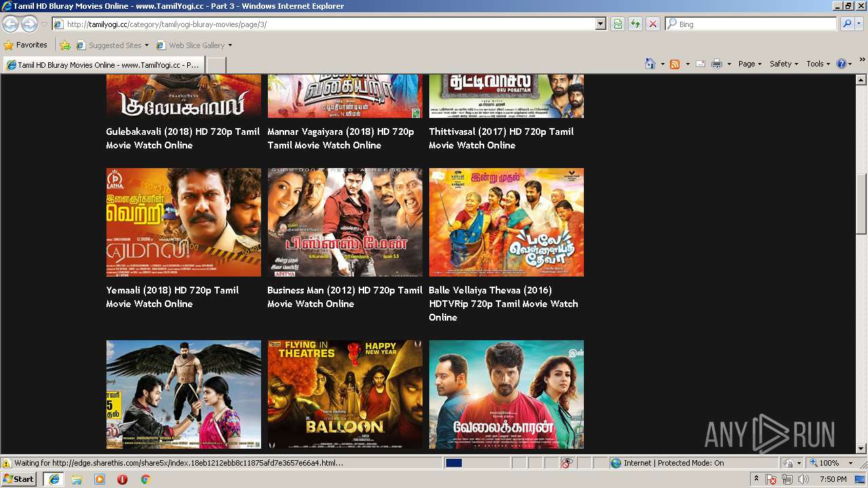The height and width of the screenshot is (488, 868).
Task: Click the Balloon movie poster thumbnail
Action: 345,394
